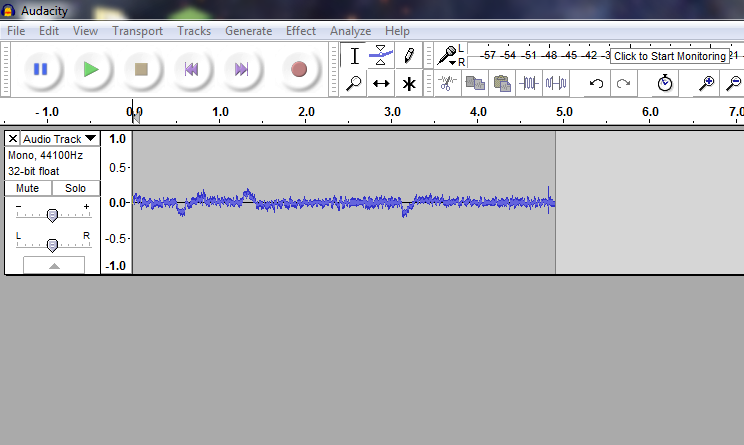
Task: Select the Selection (I-beam) tool
Action: 354,56
